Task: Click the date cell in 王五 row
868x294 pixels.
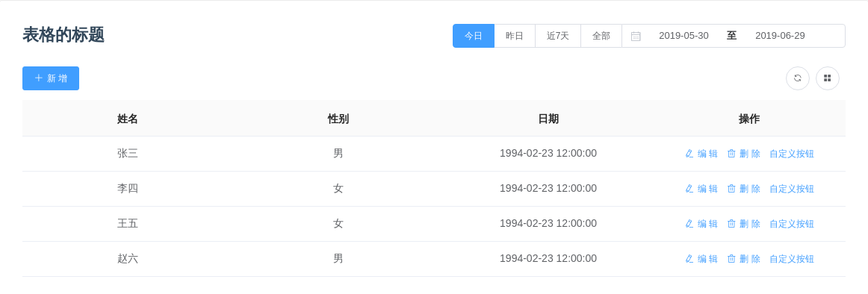Action: pyautogui.click(x=548, y=224)
